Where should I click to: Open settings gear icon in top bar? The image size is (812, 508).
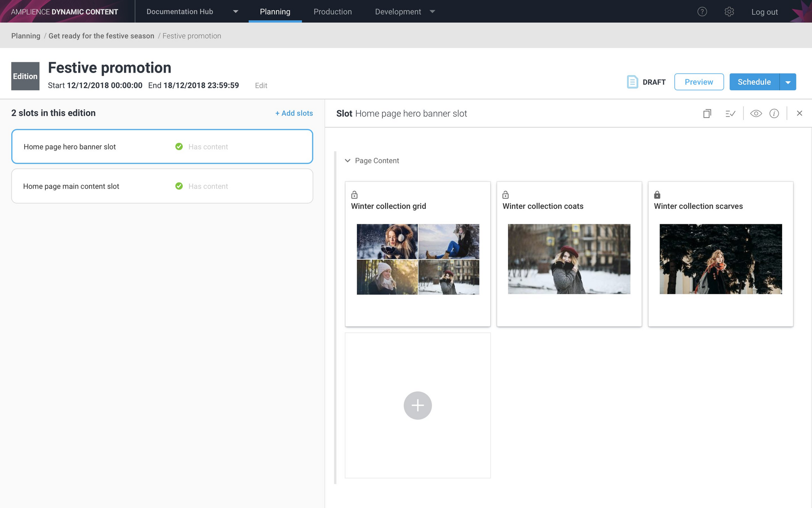[729, 12]
